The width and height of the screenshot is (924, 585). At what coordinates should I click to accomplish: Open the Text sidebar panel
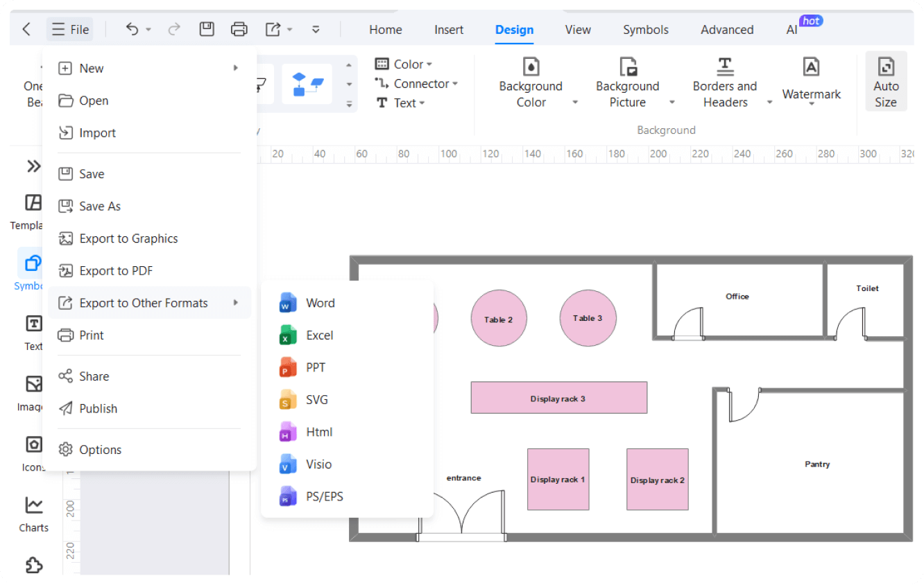[33, 332]
